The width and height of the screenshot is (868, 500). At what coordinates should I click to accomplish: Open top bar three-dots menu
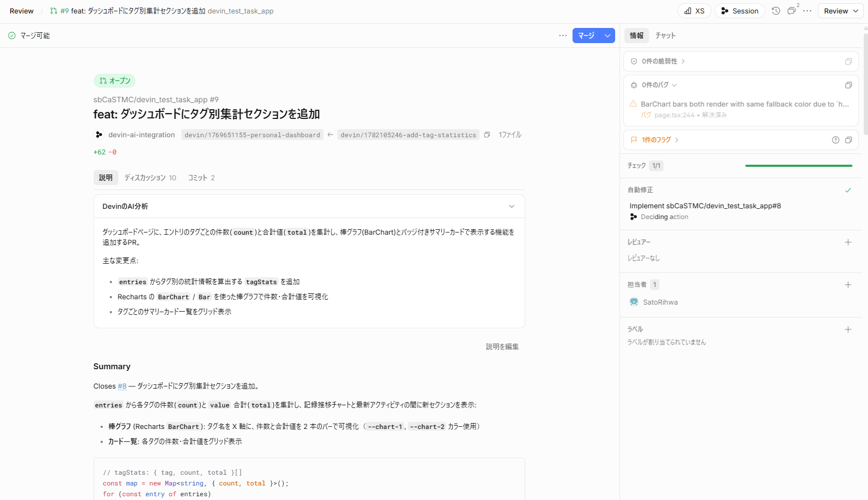click(807, 11)
